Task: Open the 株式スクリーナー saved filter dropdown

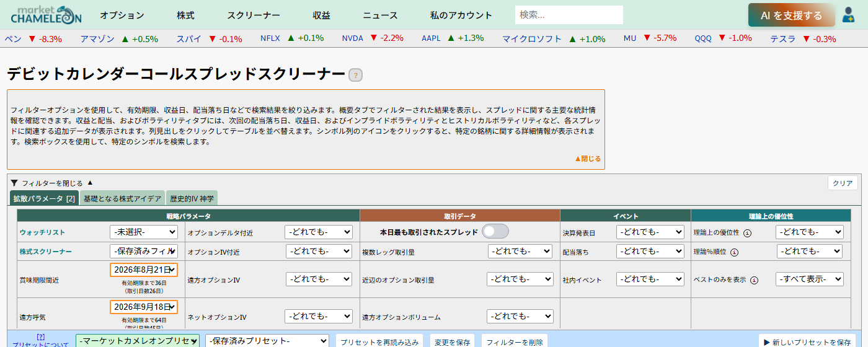Action: pyautogui.click(x=144, y=251)
